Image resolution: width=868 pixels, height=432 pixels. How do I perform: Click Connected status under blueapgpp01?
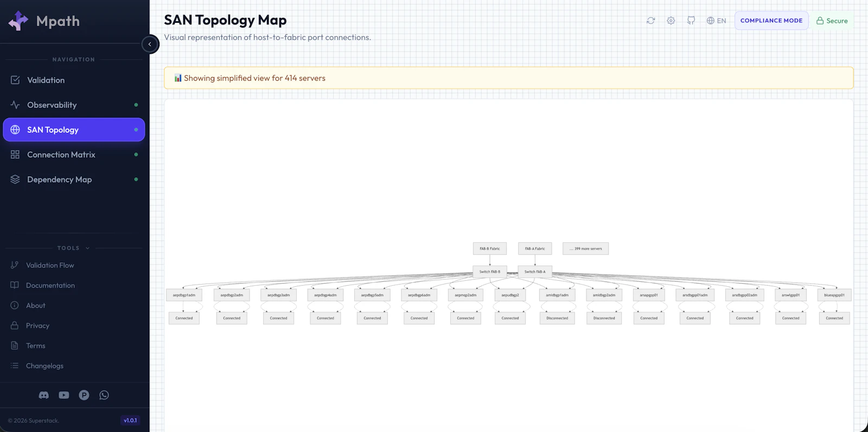[834, 318]
